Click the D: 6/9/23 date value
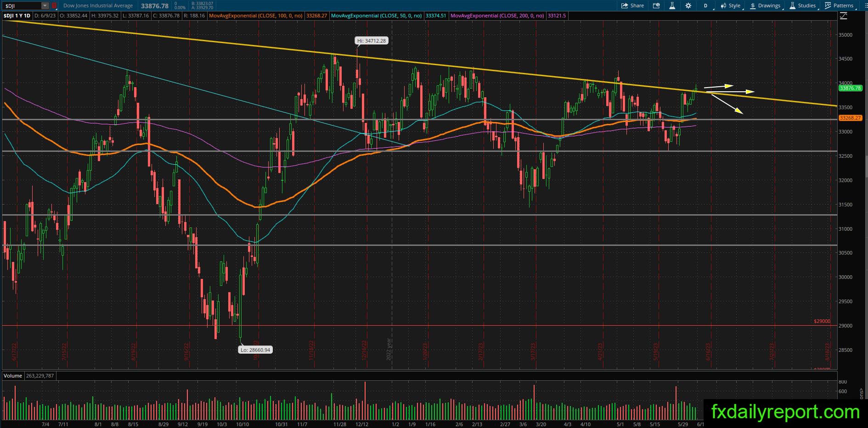868x428 pixels. [x=45, y=16]
